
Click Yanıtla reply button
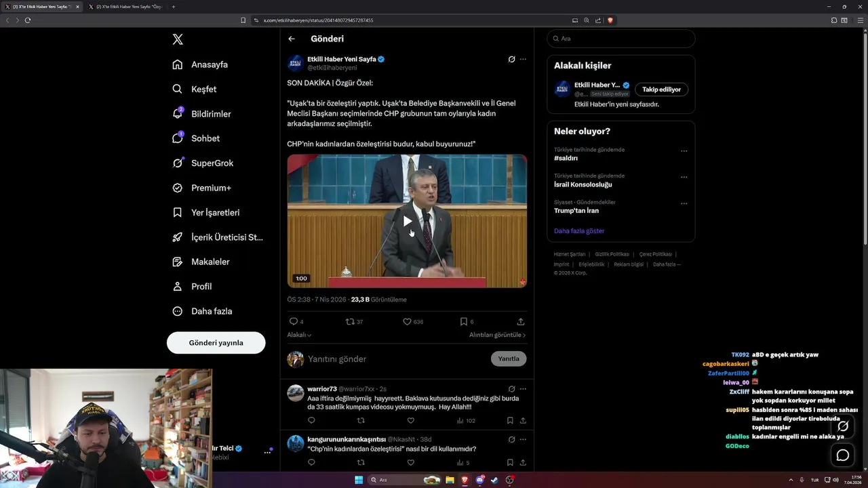(509, 359)
